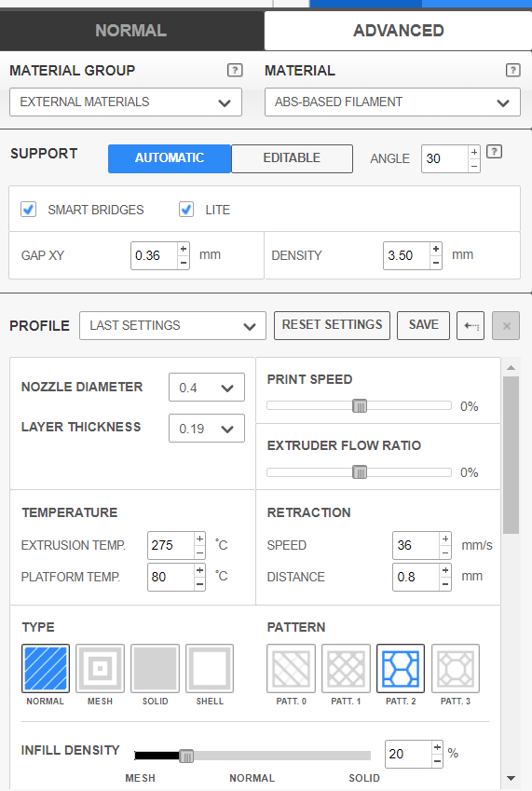Toggle the Smart Bridges checkbox
Screen dimensions: 532x791
(x=28, y=209)
